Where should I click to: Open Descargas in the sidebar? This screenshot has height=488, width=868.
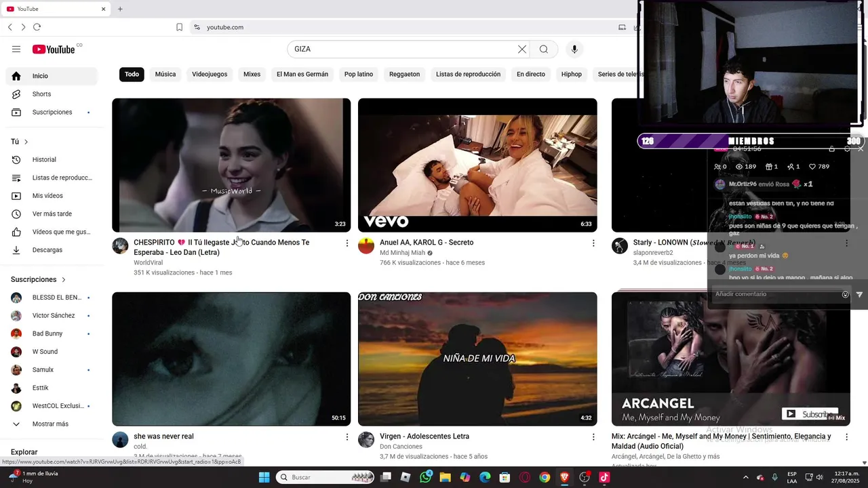click(52, 250)
